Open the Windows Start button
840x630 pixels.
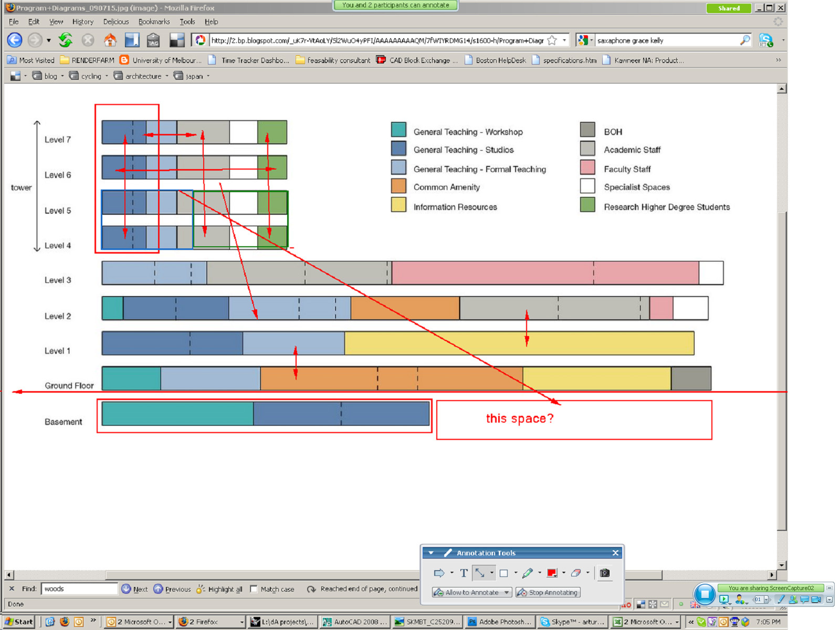tap(19, 622)
